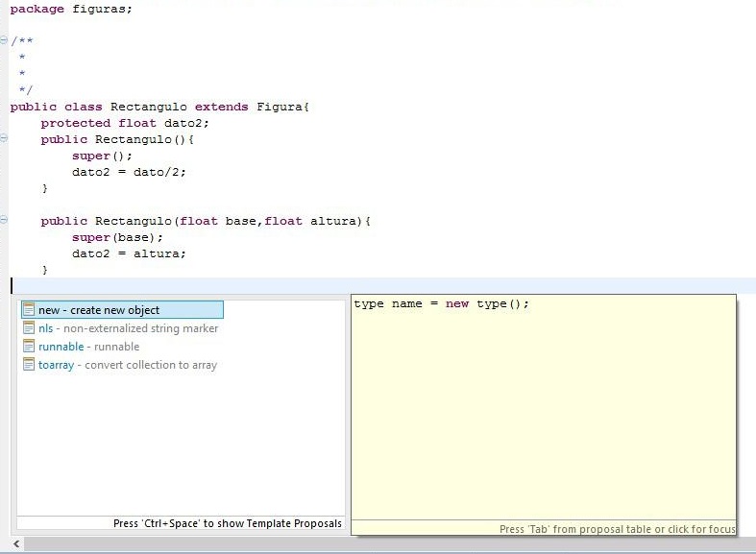The width and height of the screenshot is (756, 554).
Task: Click on 'protected float dato2;' field declaration
Action: (x=124, y=123)
